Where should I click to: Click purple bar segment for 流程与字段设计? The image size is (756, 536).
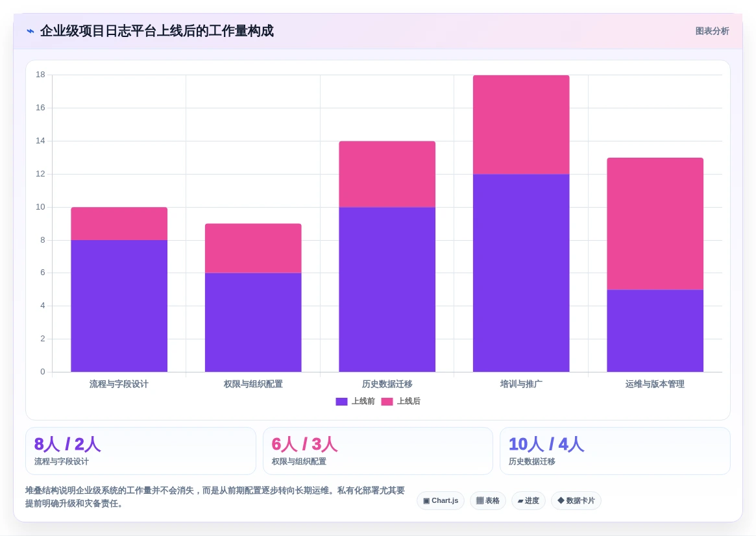point(119,306)
